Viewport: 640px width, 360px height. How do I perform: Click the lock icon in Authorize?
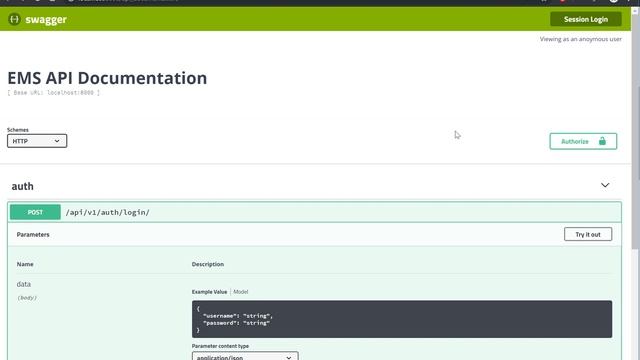click(x=602, y=141)
